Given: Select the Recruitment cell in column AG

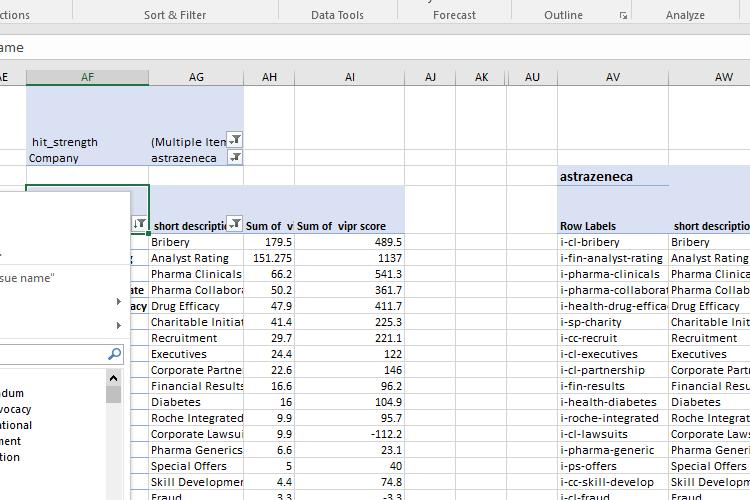Looking at the screenshot, I should click(x=196, y=338).
